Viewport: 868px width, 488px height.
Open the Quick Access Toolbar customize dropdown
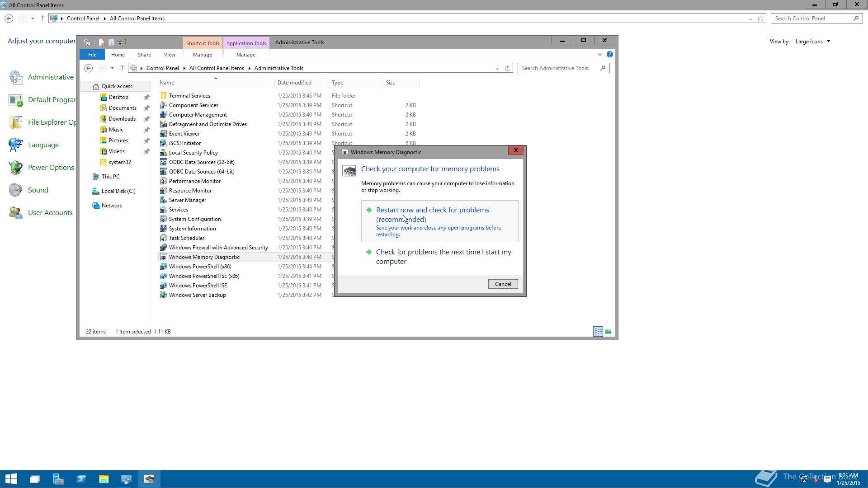pyautogui.click(x=120, y=42)
